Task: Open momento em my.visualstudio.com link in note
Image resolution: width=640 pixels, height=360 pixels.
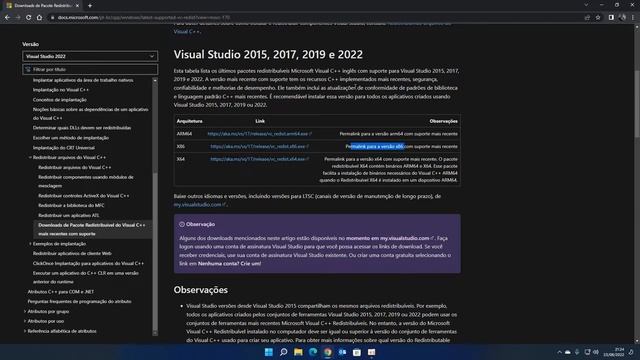Action: click(389, 238)
